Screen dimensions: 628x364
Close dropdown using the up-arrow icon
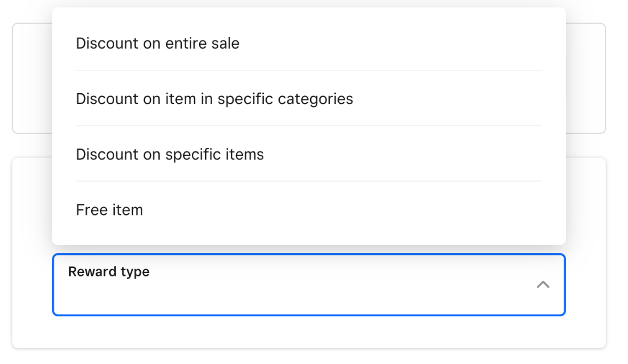click(x=543, y=285)
